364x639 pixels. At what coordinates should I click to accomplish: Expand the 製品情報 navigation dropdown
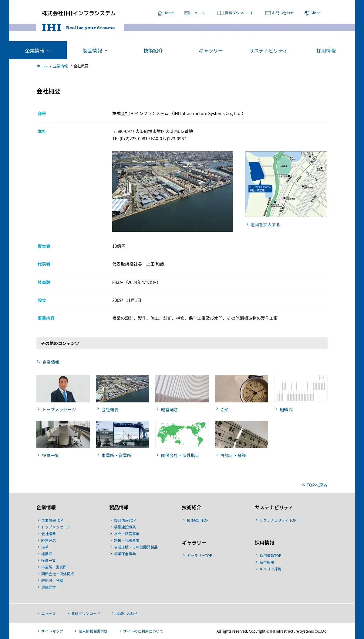pos(95,51)
